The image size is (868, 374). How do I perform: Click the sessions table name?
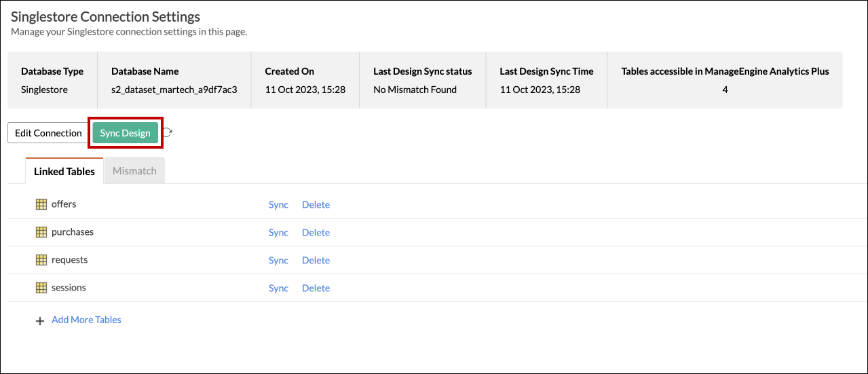pos(69,288)
